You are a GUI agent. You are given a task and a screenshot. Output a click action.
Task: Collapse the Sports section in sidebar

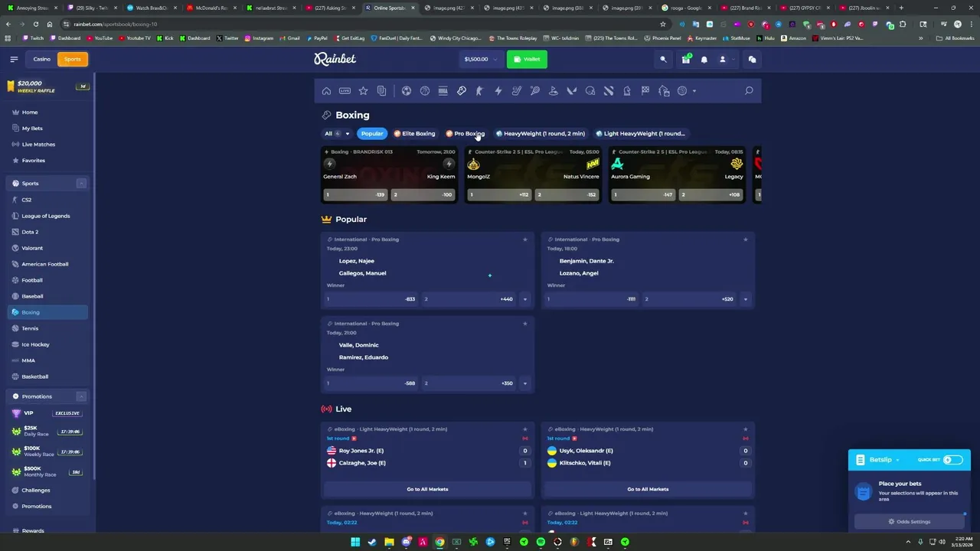[x=81, y=184]
